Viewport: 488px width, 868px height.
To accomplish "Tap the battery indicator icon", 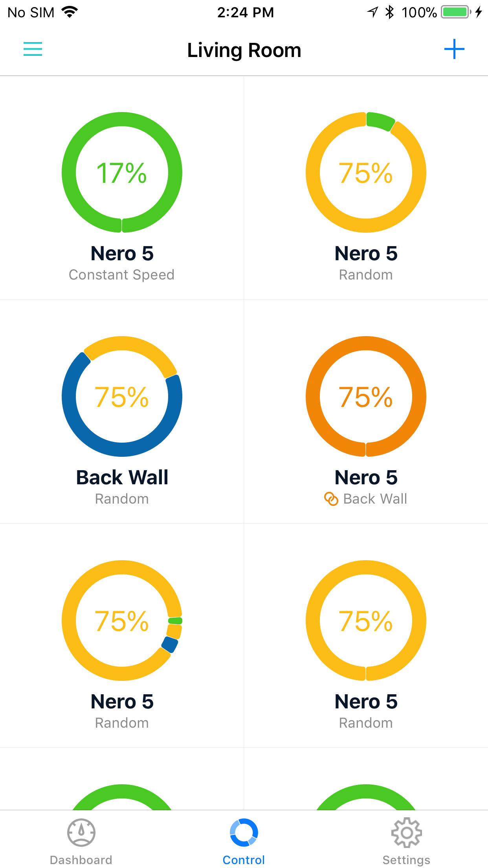I will coord(455,12).
